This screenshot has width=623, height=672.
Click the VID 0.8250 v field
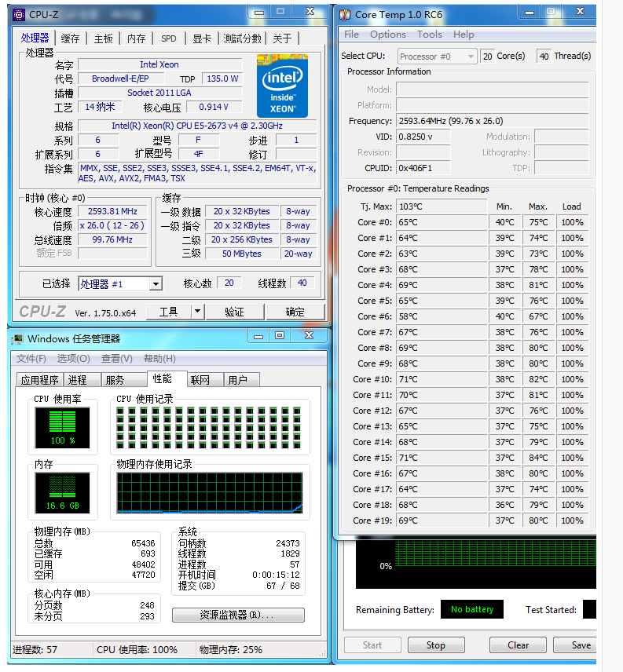coord(423,137)
